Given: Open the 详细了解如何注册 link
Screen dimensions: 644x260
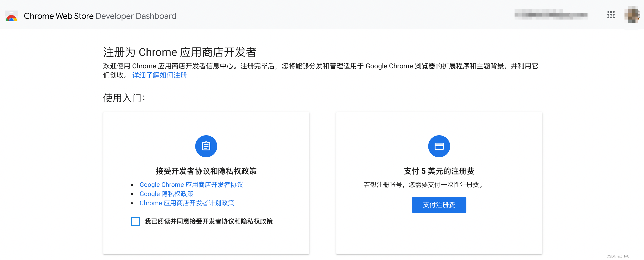Looking at the screenshot, I should (x=160, y=75).
